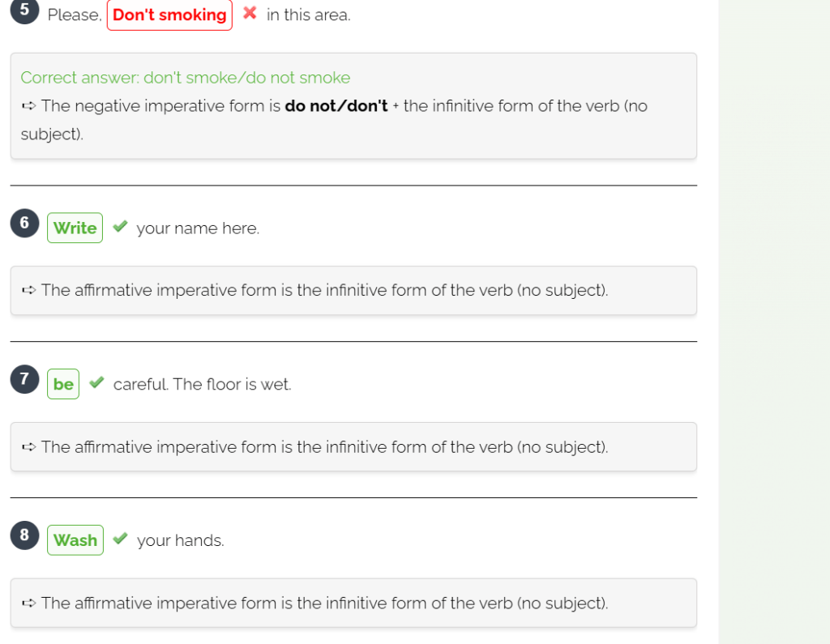
Task: Select the "Wash" answer field
Action: click(75, 540)
